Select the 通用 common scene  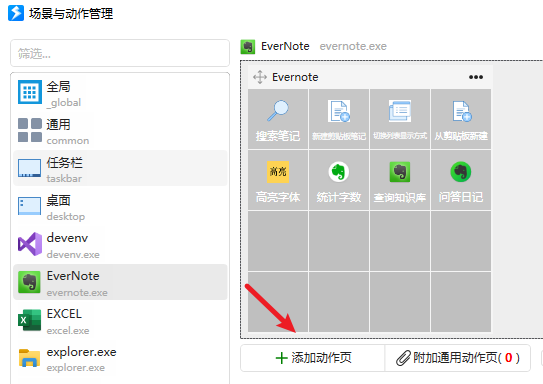[x=120, y=131]
